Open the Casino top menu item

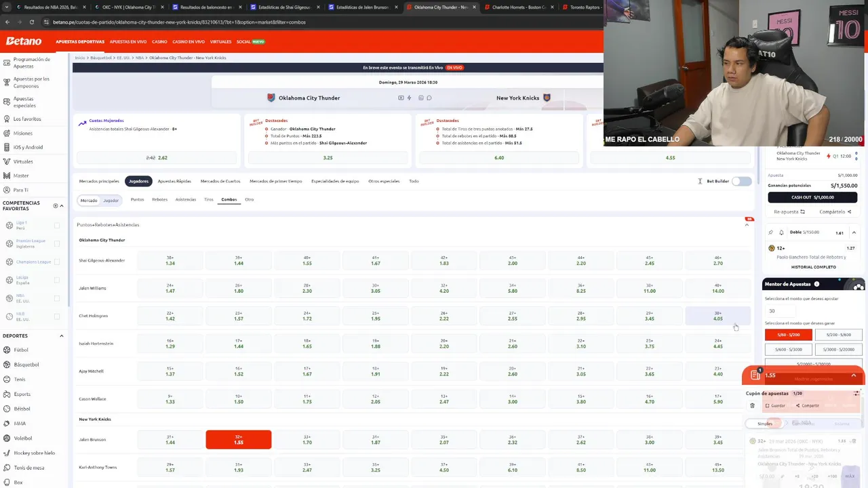click(x=159, y=41)
